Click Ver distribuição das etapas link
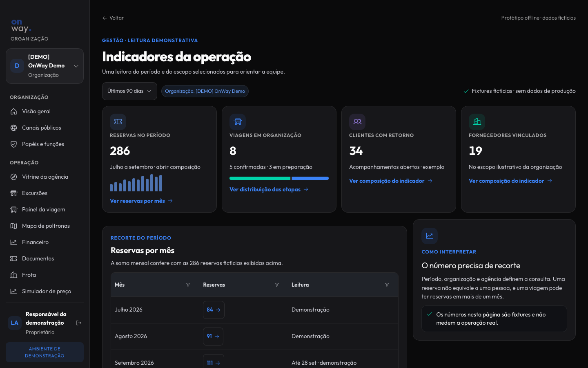Screen dimensions: 588x368 click(x=269, y=189)
